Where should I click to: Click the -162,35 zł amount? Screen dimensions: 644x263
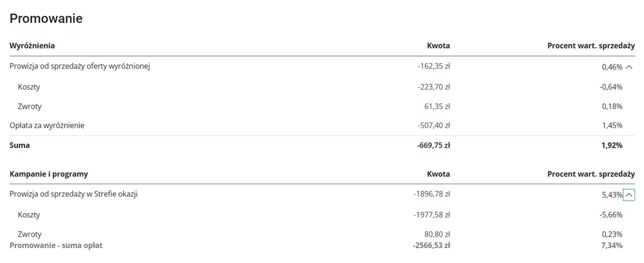click(x=434, y=66)
